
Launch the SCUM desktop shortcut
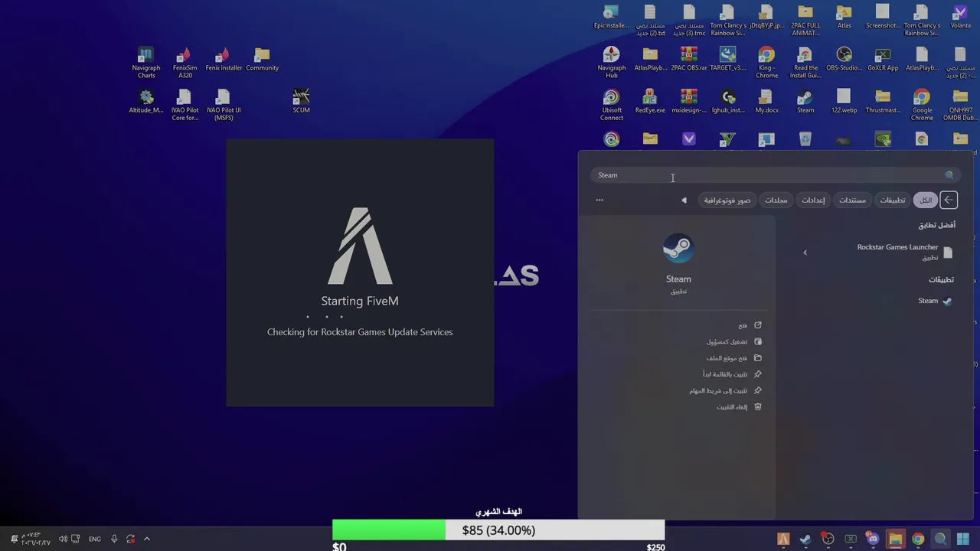(301, 102)
